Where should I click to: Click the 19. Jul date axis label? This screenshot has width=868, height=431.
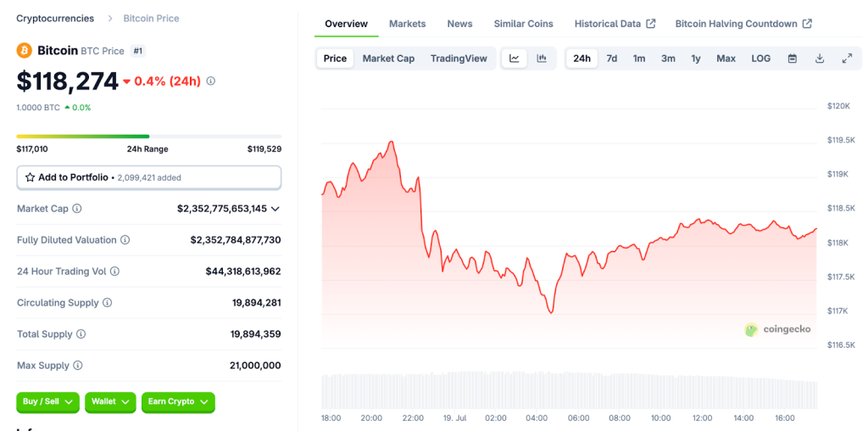click(455, 417)
